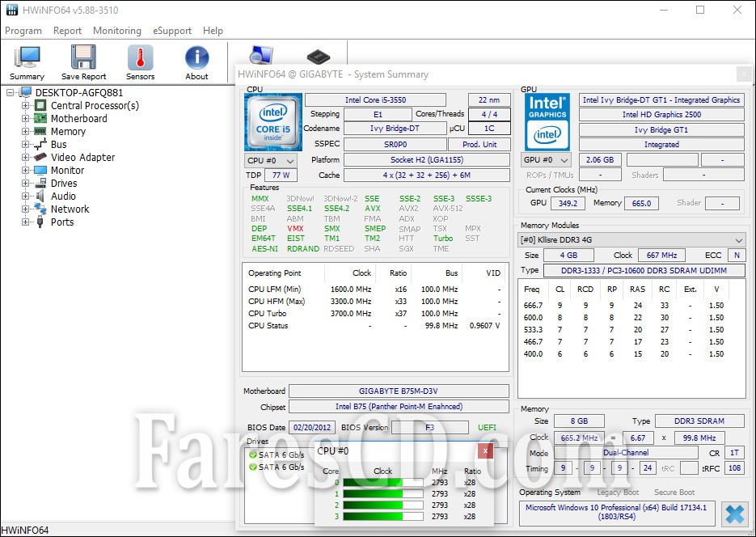Click the Intel Core i5 CPU logo

(273, 122)
